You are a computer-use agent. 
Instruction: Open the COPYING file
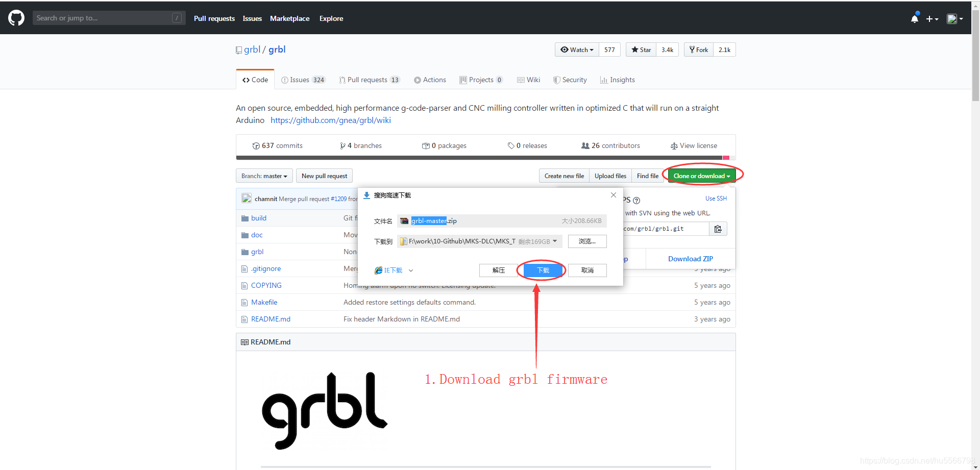coord(266,285)
